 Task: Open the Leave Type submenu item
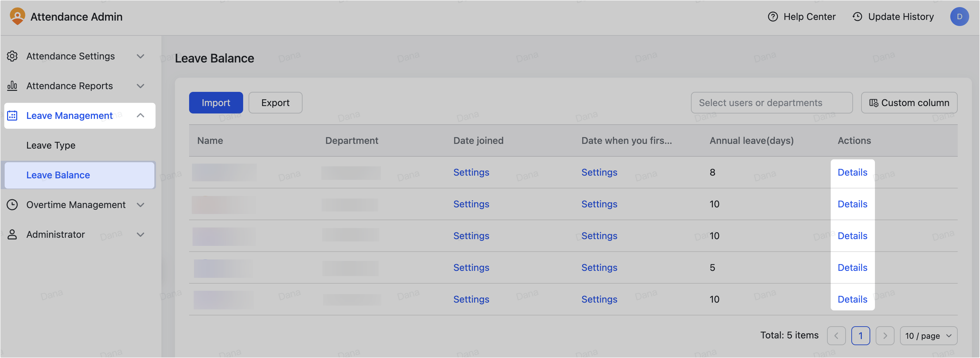pos(51,145)
